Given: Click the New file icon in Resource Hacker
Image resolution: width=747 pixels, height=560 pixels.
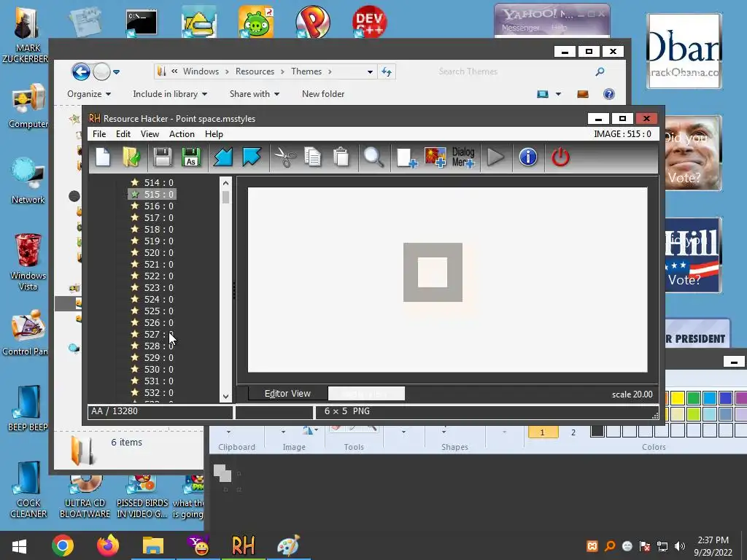Looking at the screenshot, I should tap(103, 157).
